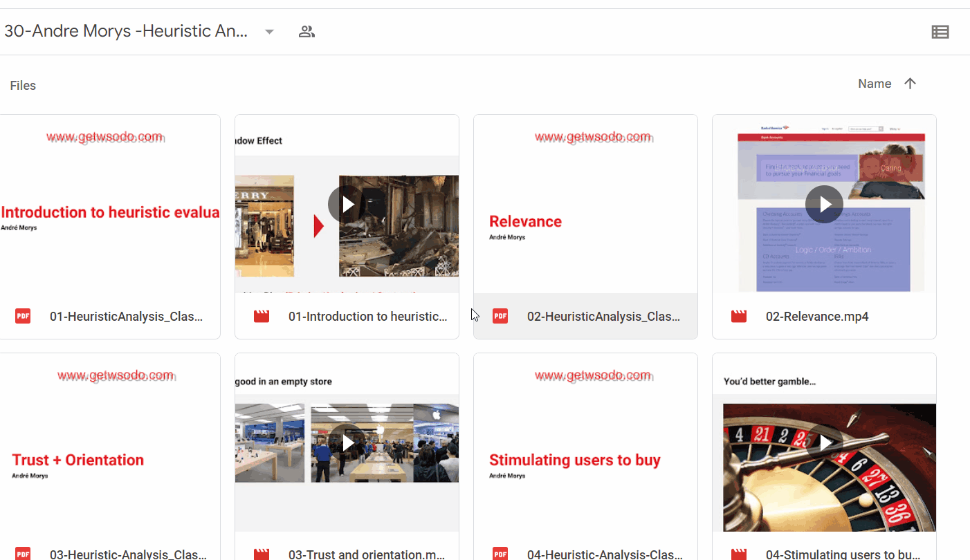
Task: Click the shared people icon
Action: 306,31
